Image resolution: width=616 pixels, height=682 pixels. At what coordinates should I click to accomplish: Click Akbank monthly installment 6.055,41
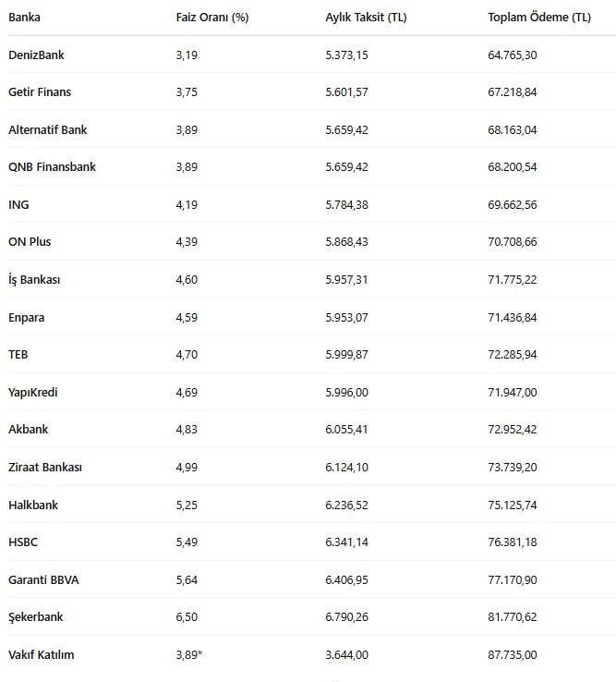point(346,430)
